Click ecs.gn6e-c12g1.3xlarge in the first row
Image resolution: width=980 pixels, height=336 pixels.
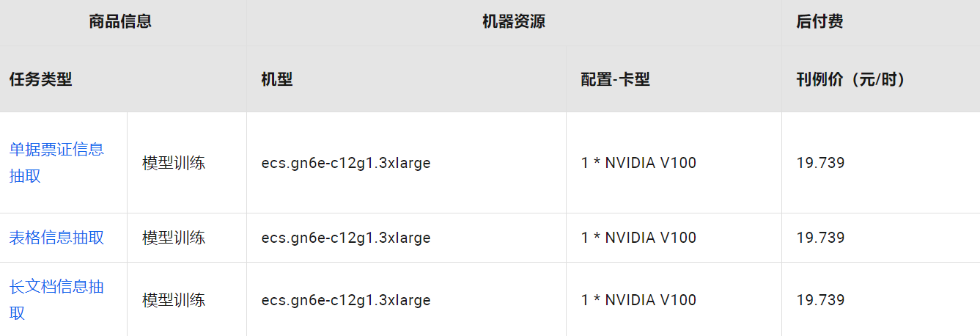pos(346,163)
